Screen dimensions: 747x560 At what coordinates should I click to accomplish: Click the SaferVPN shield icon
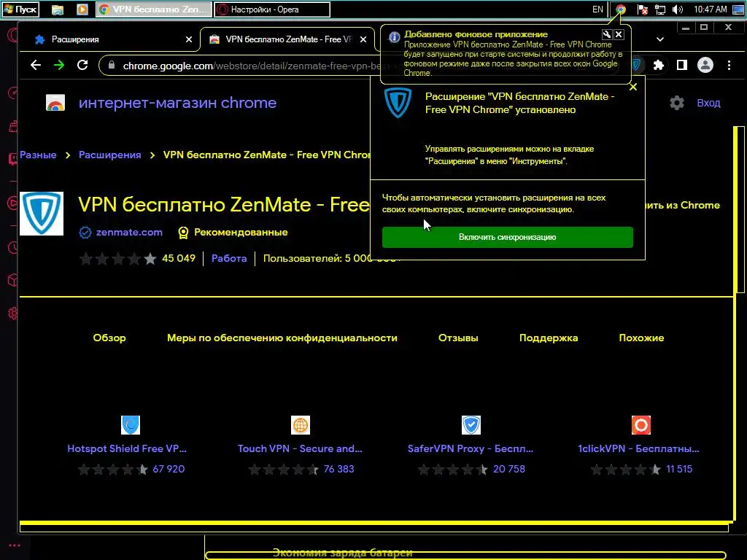471,425
